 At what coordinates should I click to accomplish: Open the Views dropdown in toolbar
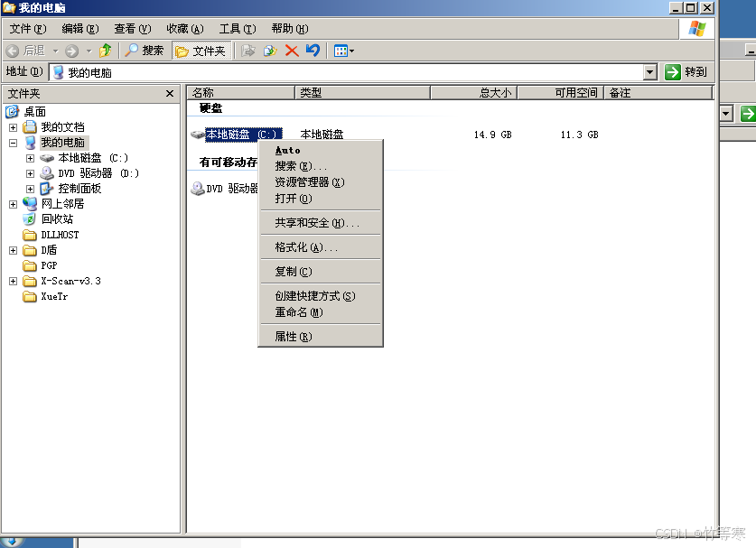(x=344, y=51)
